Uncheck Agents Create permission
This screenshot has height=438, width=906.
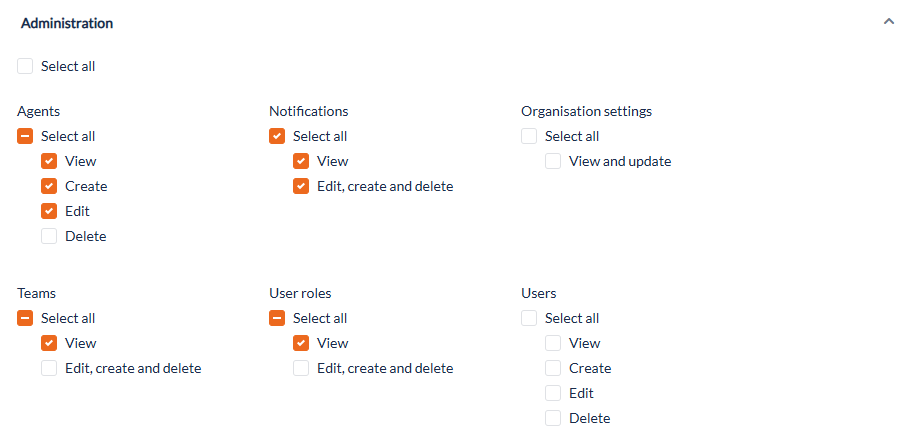click(x=50, y=186)
